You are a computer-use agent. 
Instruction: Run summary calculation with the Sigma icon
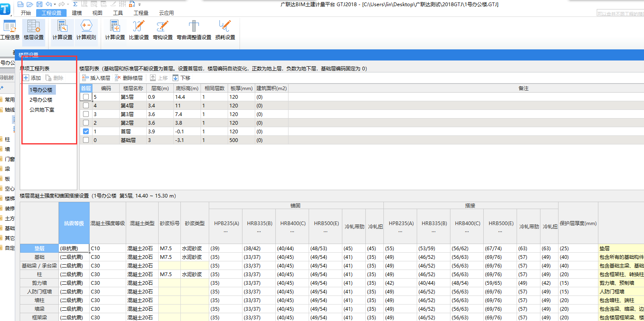pyautogui.click(x=75, y=4)
